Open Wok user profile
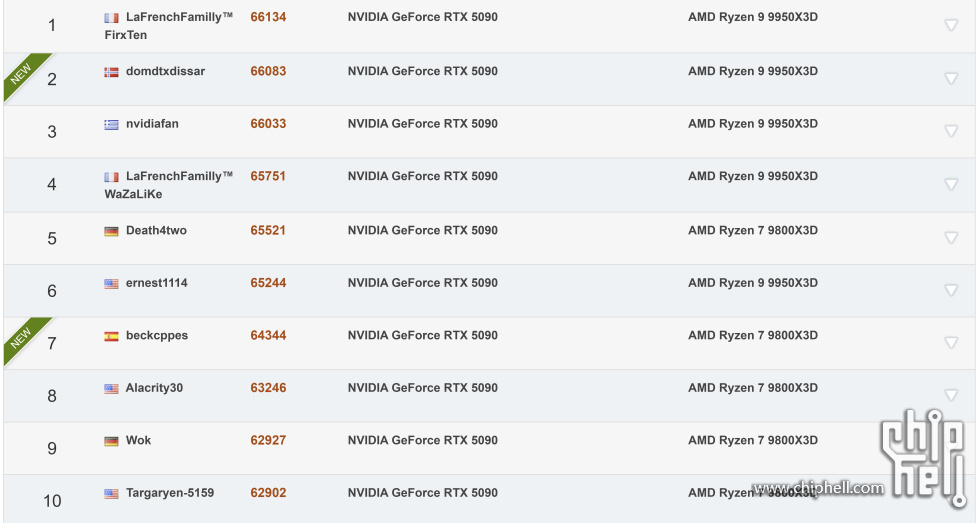The width and height of the screenshot is (980, 523). pyautogui.click(x=139, y=441)
